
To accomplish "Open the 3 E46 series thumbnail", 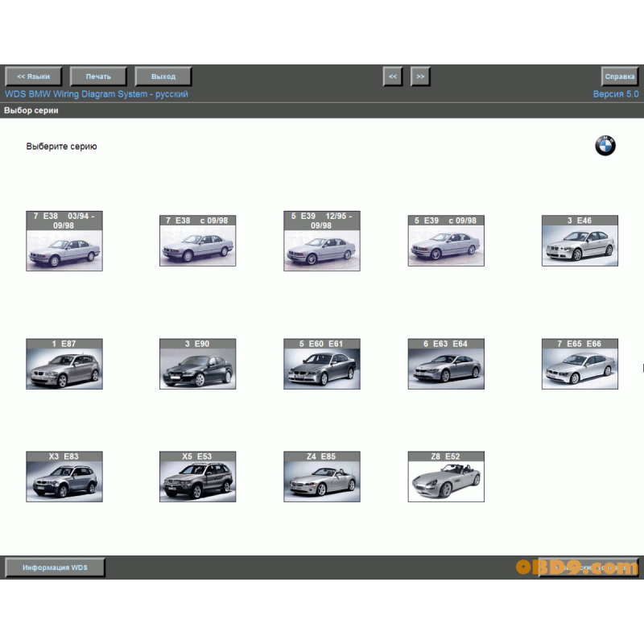I will (580, 240).
